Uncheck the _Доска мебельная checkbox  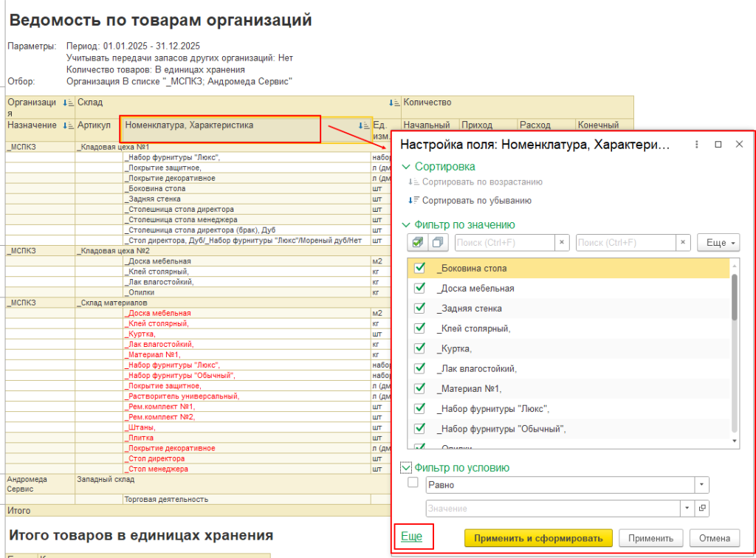[420, 289]
